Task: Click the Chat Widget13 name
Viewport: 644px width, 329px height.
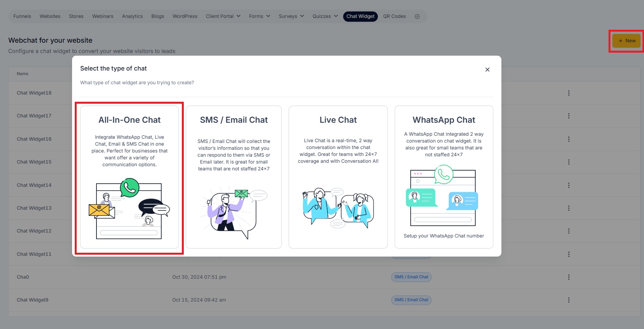Action: [34, 208]
